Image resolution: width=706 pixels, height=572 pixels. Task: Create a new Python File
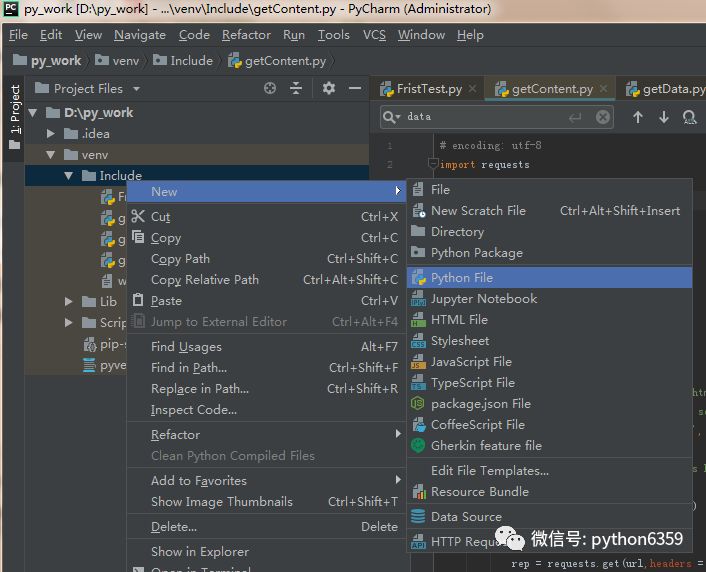click(549, 277)
